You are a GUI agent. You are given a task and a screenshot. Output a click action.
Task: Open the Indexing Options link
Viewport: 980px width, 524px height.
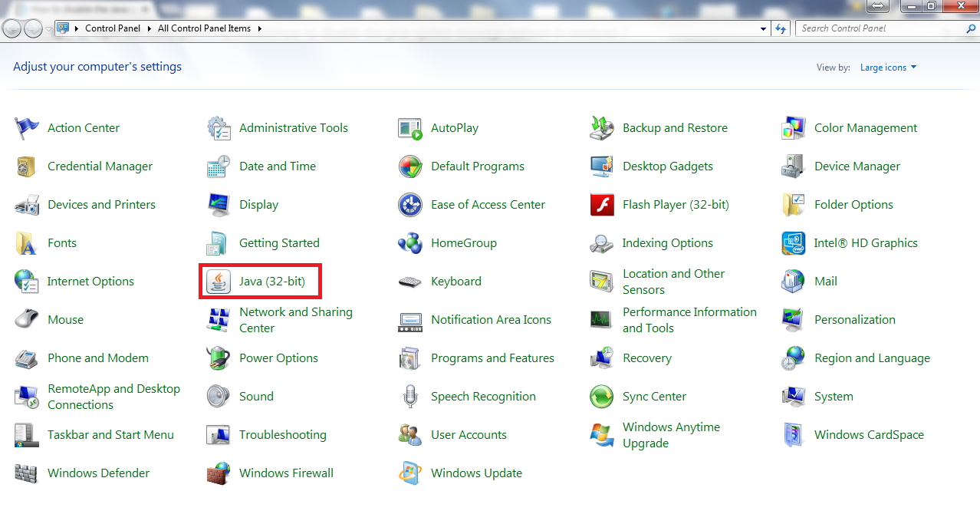click(x=668, y=243)
